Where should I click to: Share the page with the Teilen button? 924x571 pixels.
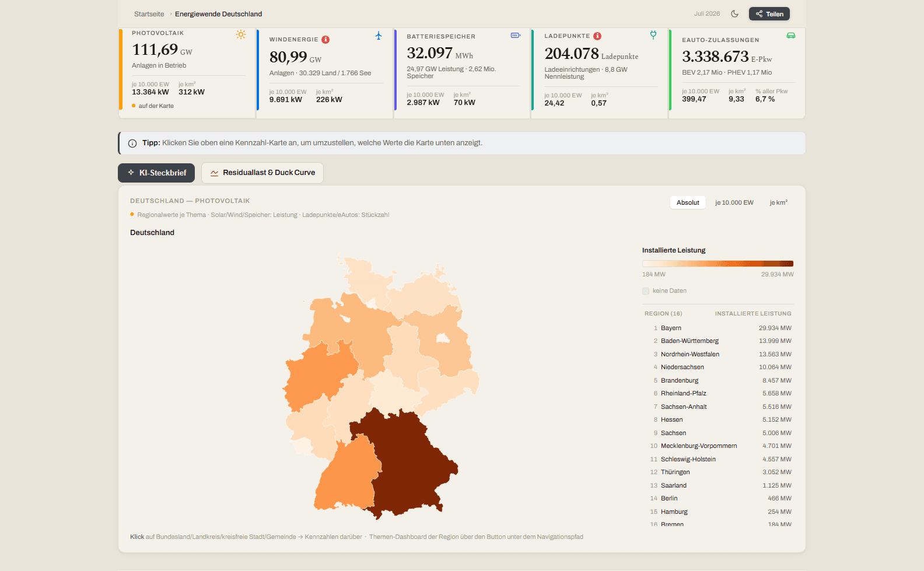pos(769,14)
